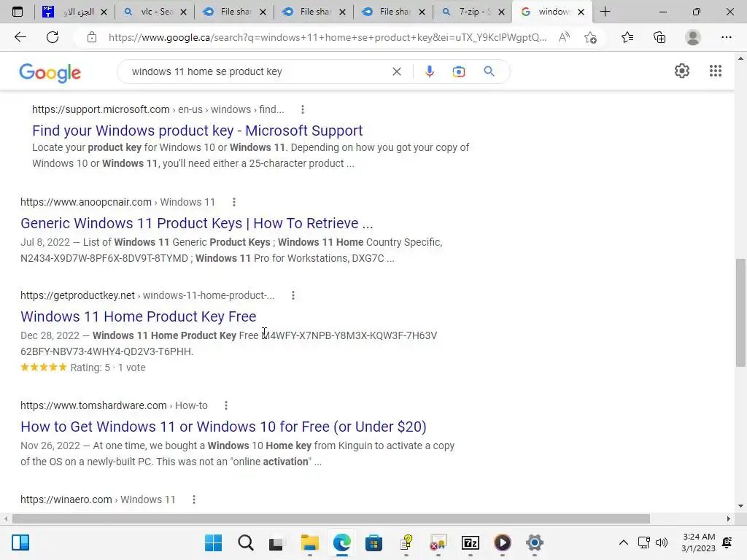Screen dimensions: 747x560
Task: Click the https://winaero.com result URL
Action: pos(66,499)
